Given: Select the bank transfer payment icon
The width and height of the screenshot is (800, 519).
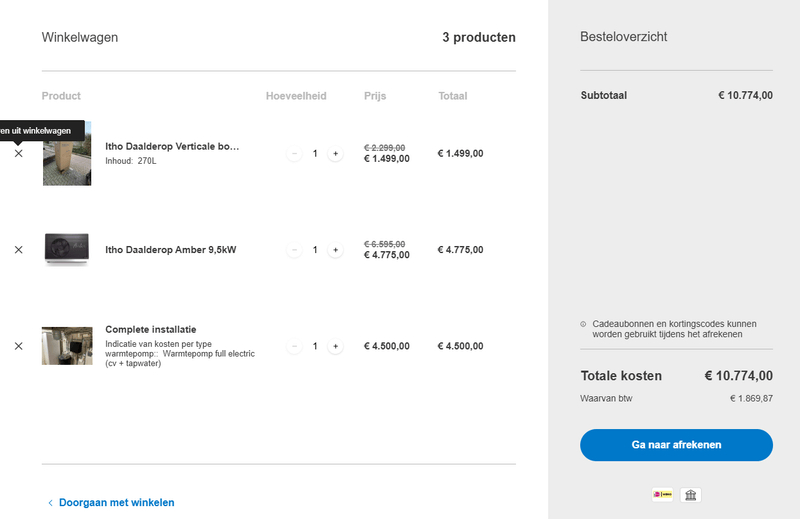Looking at the screenshot, I should 690,495.
